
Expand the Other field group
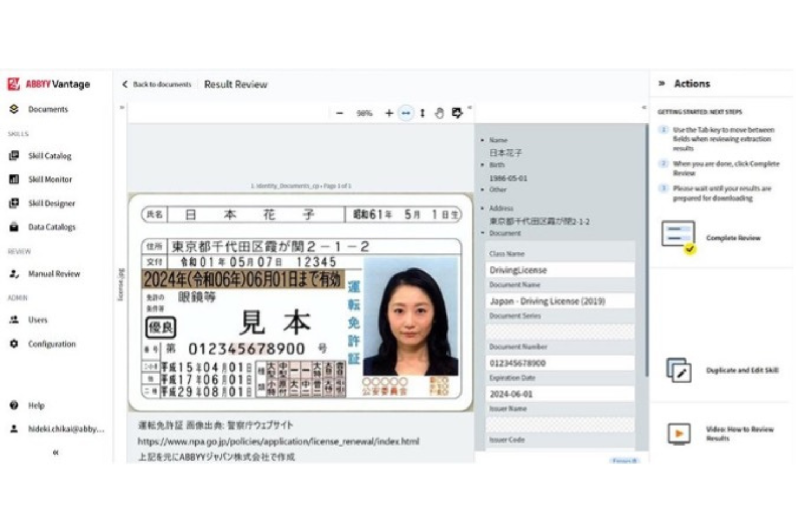483,190
